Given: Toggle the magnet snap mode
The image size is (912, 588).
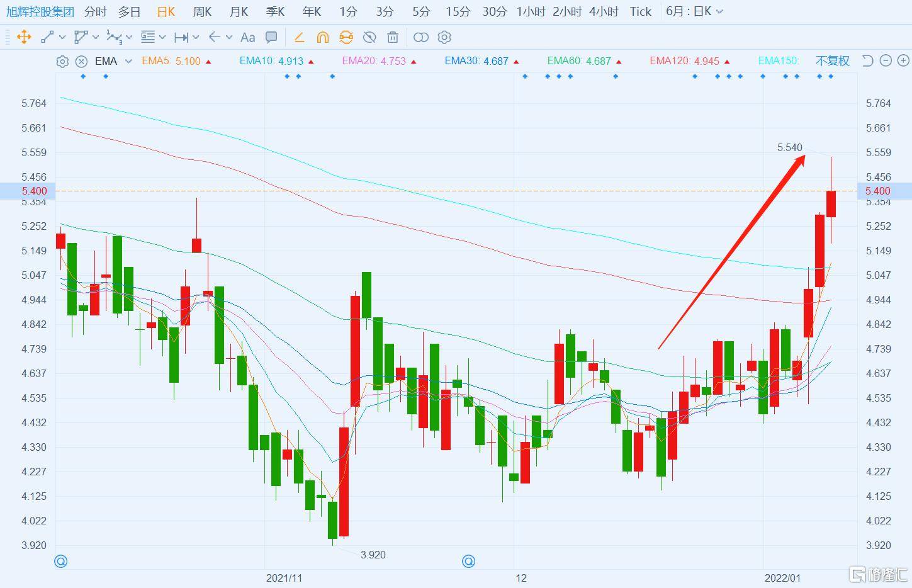Looking at the screenshot, I should 323,37.
